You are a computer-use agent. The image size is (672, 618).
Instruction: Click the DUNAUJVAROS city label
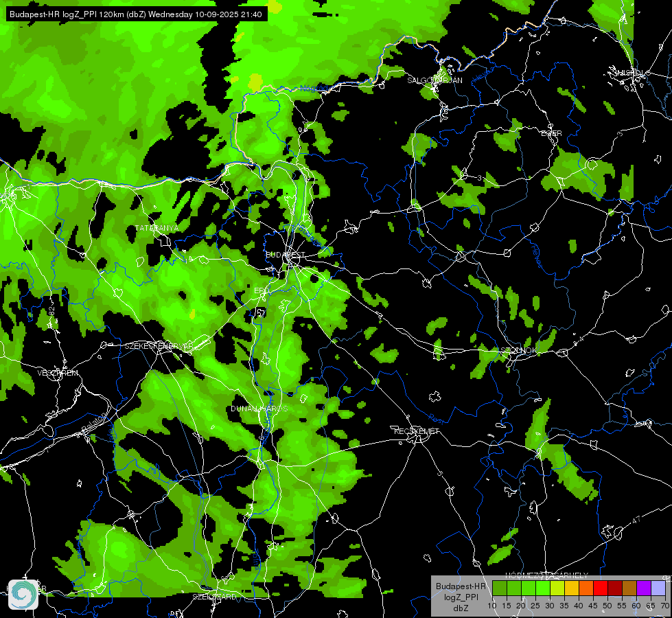[259, 409]
